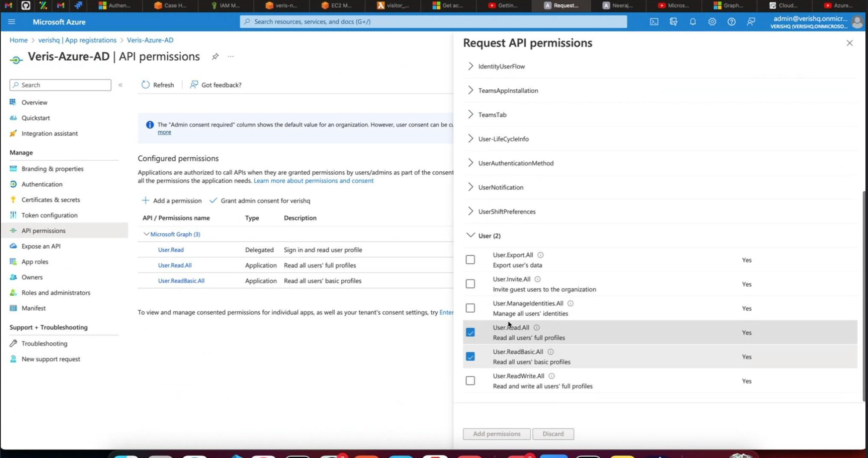This screenshot has height=458, width=868.
Task: Open the notifications bell
Action: (x=692, y=22)
